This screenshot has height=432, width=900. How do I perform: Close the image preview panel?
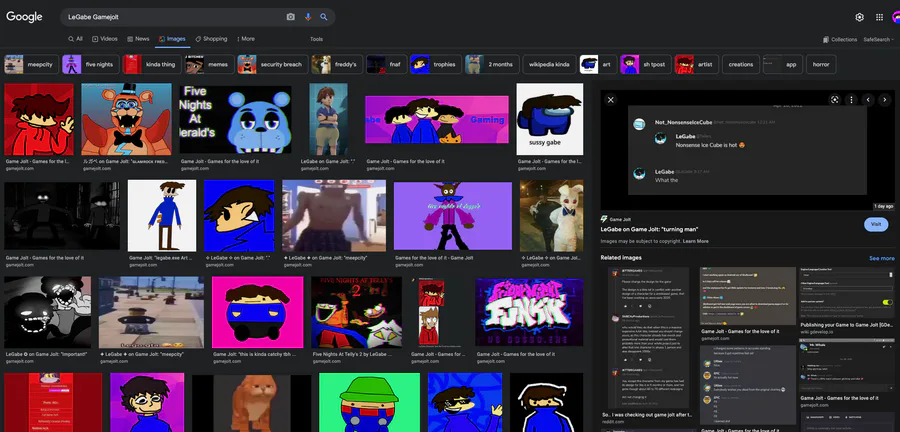pos(611,100)
